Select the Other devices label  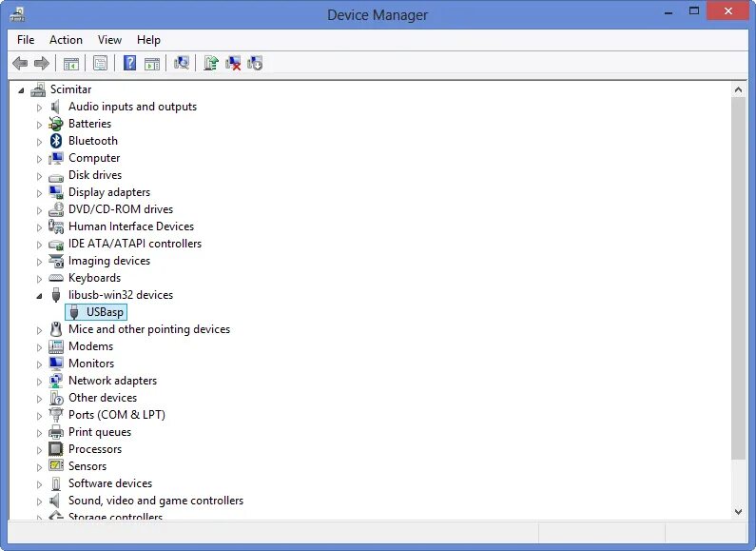[103, 398]
